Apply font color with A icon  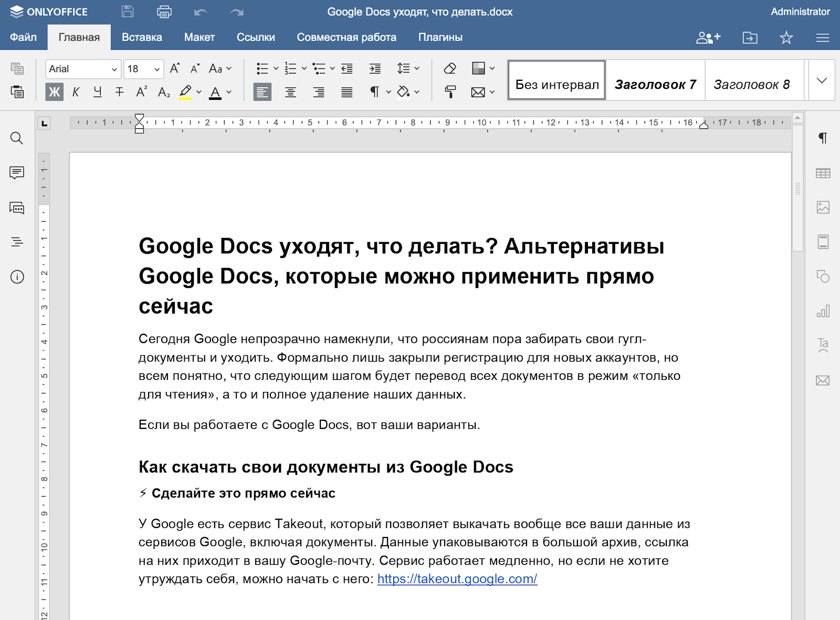215,92
